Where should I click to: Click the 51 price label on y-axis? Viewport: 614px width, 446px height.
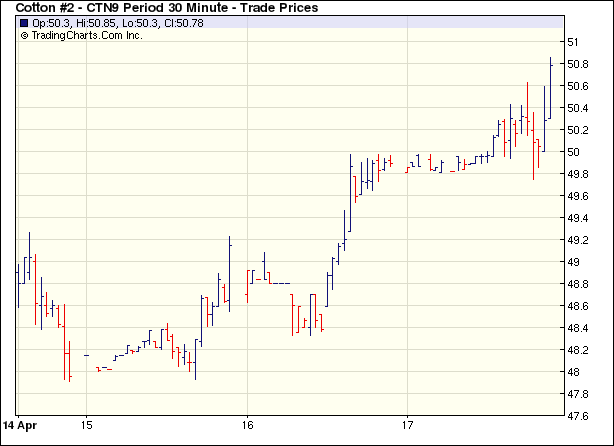click(573, 42)
